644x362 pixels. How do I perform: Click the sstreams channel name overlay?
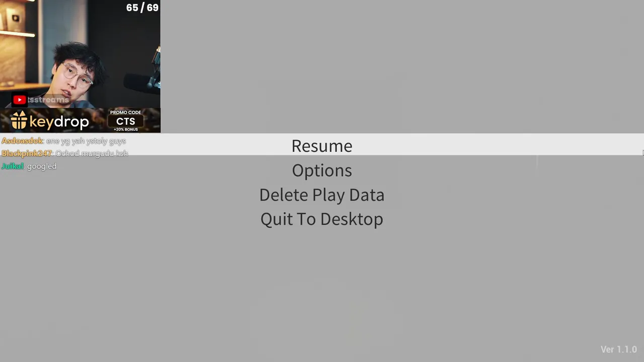[48, 100]
